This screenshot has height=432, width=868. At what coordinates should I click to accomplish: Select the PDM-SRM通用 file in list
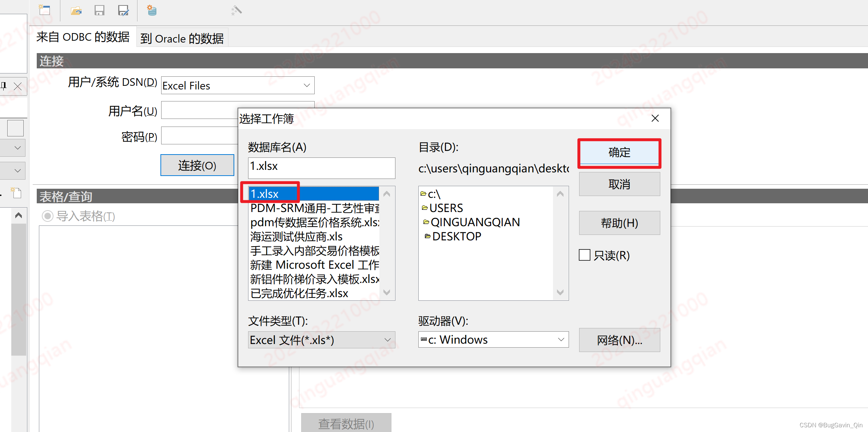[314, 208]
